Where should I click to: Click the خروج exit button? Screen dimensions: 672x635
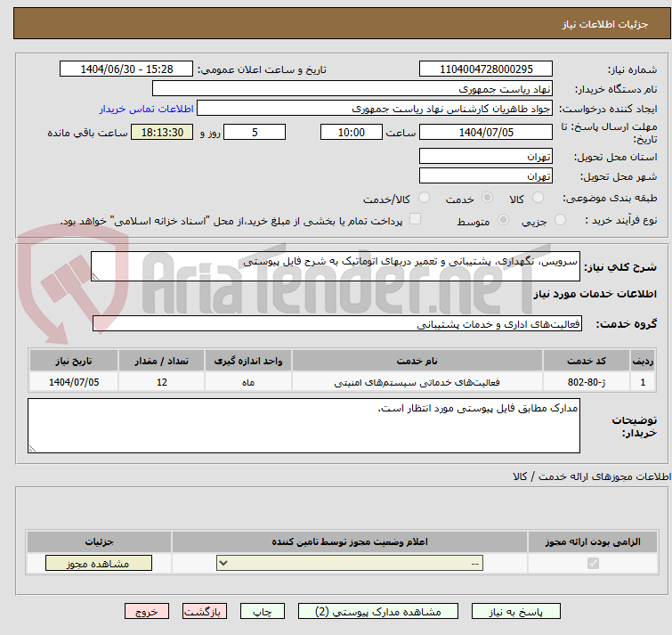tap(147, 612)
